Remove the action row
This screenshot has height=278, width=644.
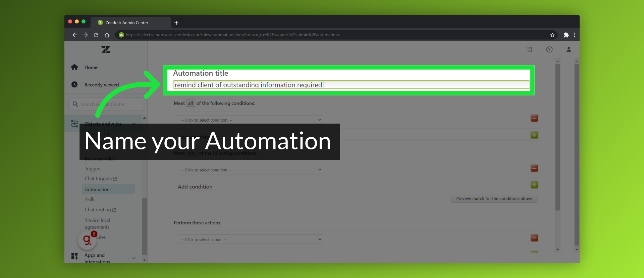[534, 238]
